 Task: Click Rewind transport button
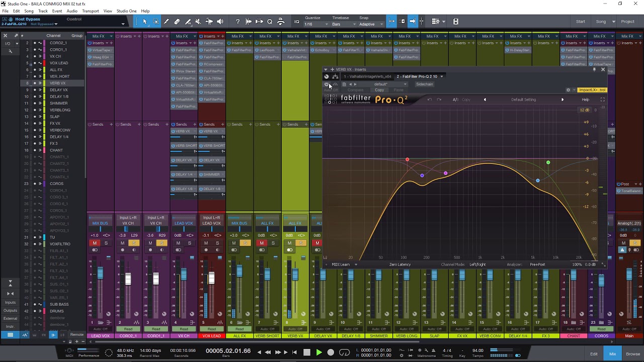click(x=268, y=352)
